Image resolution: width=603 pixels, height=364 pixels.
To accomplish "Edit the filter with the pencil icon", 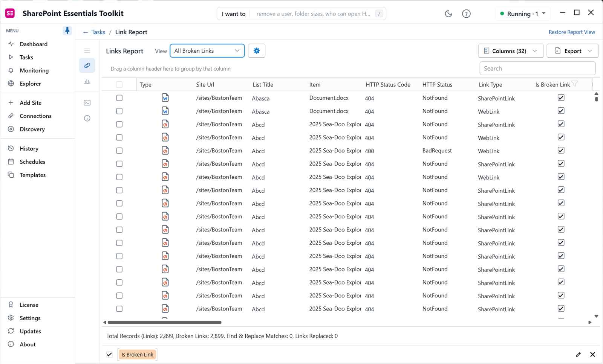I will tap(579, 355).
